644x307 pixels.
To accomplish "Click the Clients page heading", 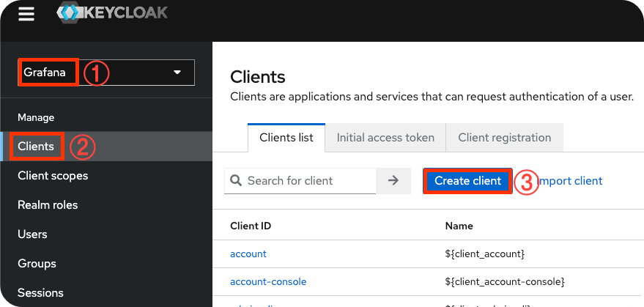I will point(258,77).
